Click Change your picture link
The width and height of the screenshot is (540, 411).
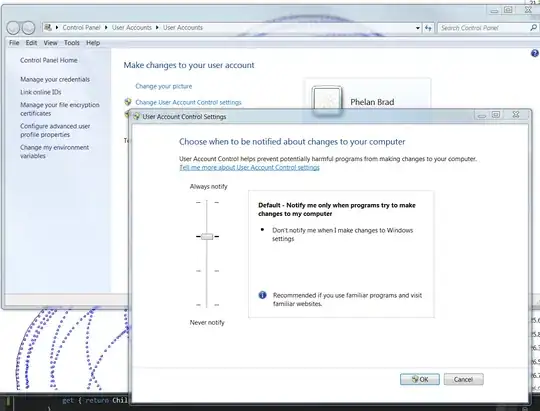click(x=164, y=86)
